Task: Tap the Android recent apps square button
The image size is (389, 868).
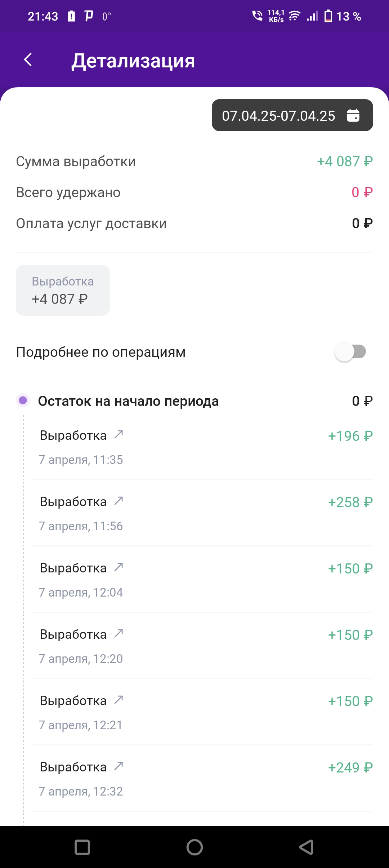Action: click(82, 847)
